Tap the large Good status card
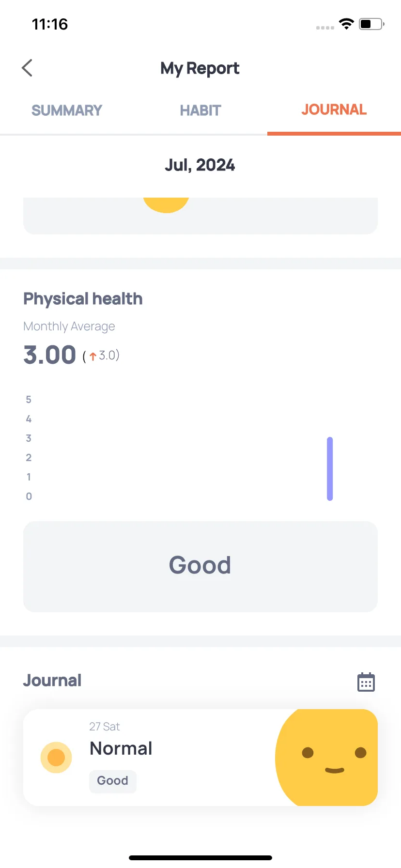 click(200, 566)
